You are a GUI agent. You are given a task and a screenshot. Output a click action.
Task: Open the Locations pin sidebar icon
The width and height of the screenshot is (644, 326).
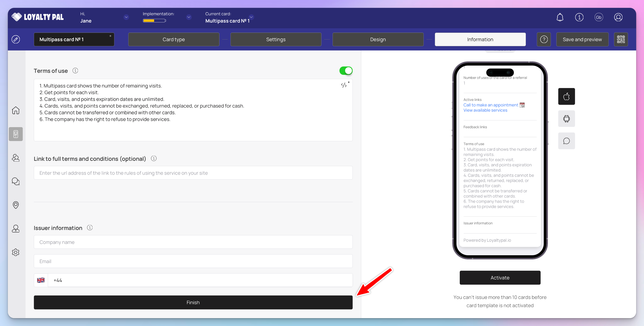click(x=16, y=205)
